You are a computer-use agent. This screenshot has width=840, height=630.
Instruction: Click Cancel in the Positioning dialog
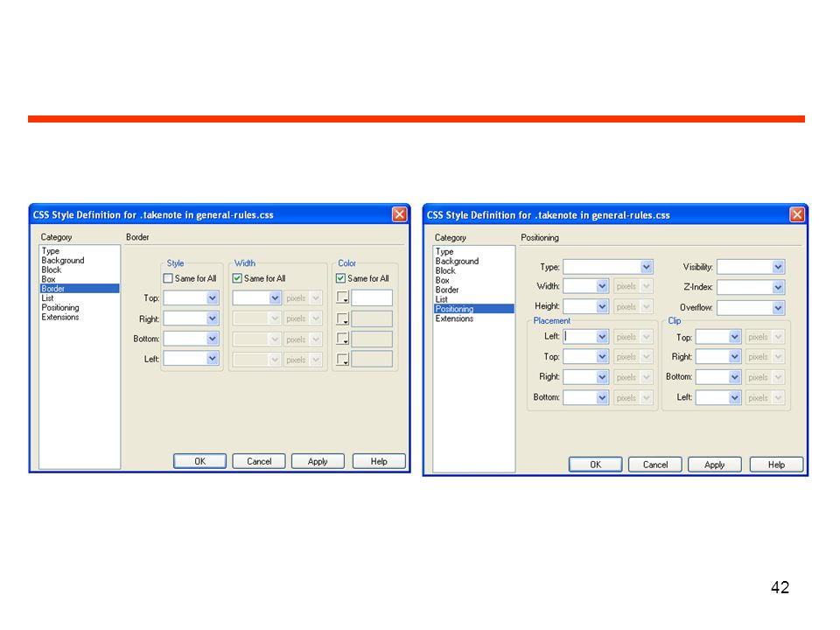655,465
